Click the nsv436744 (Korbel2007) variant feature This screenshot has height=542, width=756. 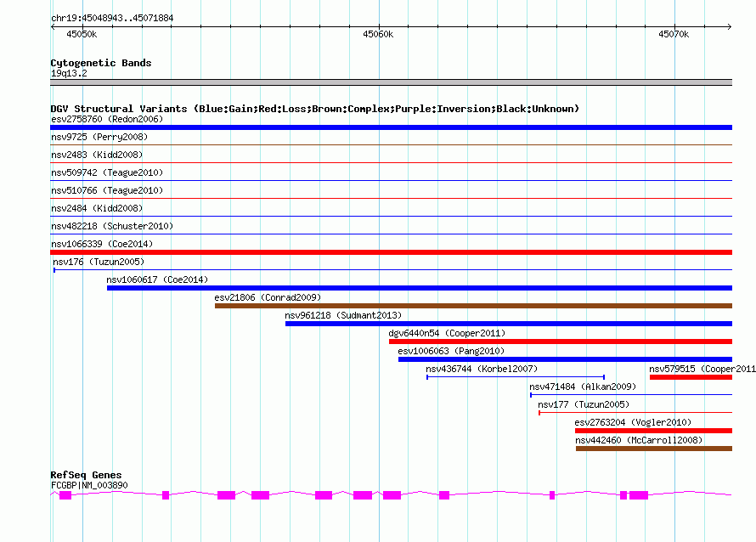point(515,377)
